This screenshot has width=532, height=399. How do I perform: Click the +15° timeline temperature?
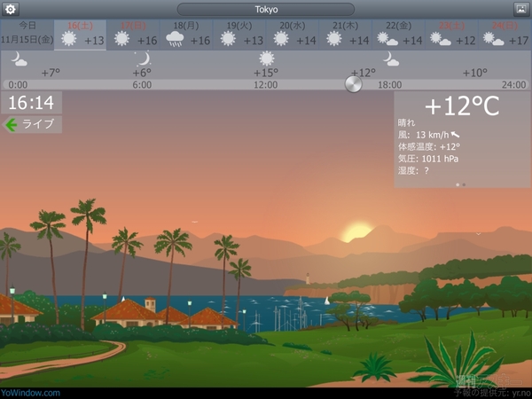pyautogui.click(x=266, y=73)
